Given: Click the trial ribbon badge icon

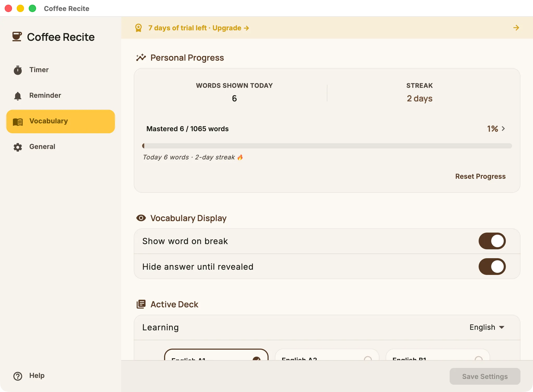Looking at the screenshot, I should [x=138, y=28].
